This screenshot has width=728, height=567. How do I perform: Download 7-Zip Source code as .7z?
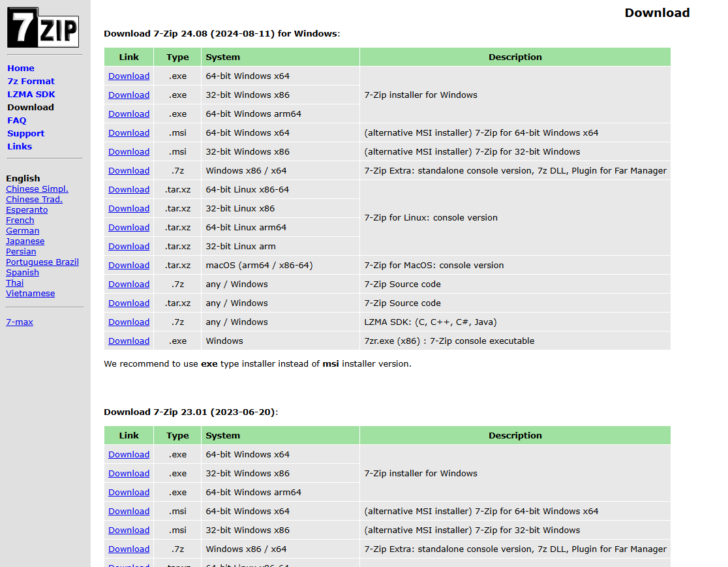pyautogui.click(x=129, y=284)
